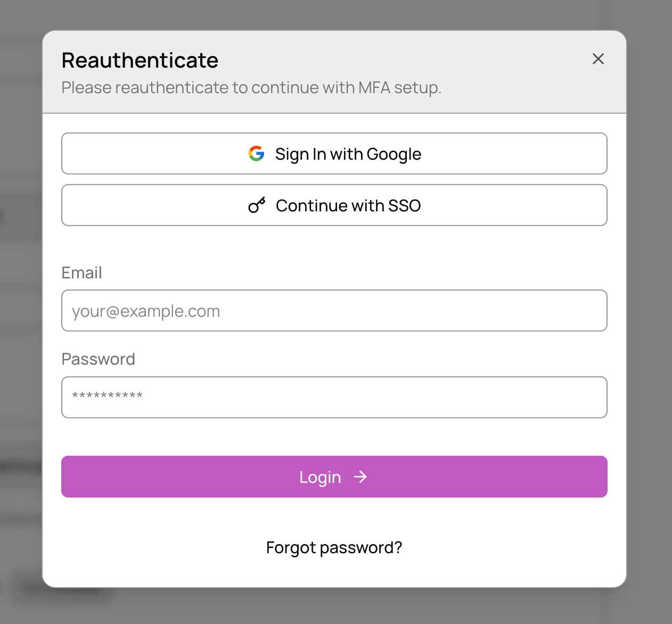Click the asterisk placeholder in the Password box
Viewport: 672px width, 624px height.
[107, 396]
